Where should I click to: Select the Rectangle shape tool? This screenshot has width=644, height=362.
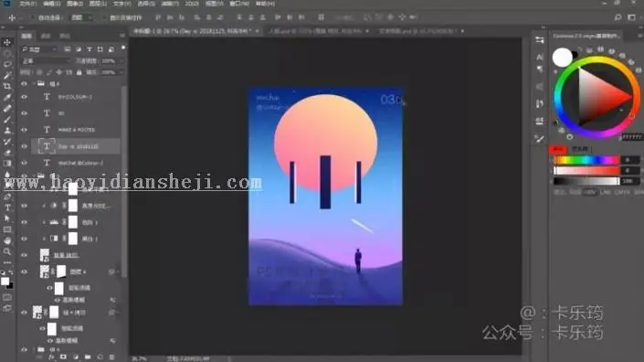[x=7, y=229]
